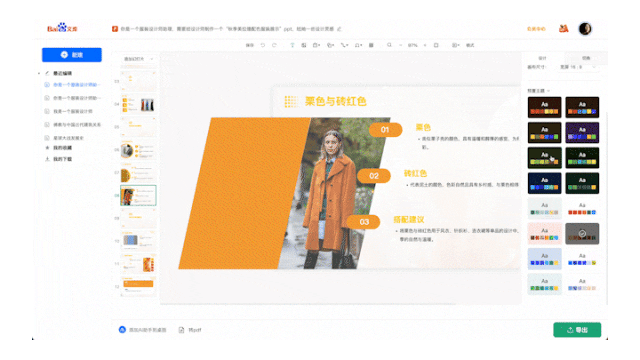Image resolution: width=640 pixels, height=360 pixels.
Task: Switch to the 设计 tab in right panel
Action: (x=542, y=58)
